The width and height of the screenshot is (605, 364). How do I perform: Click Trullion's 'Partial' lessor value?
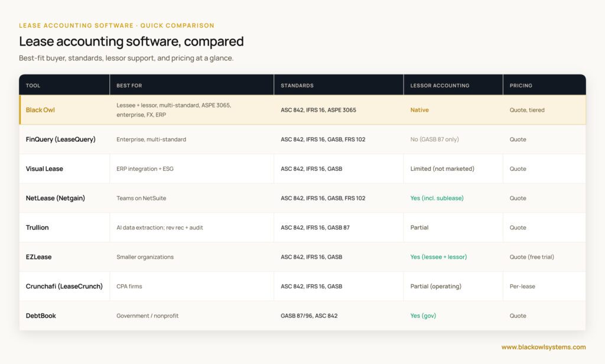point(419,227)
